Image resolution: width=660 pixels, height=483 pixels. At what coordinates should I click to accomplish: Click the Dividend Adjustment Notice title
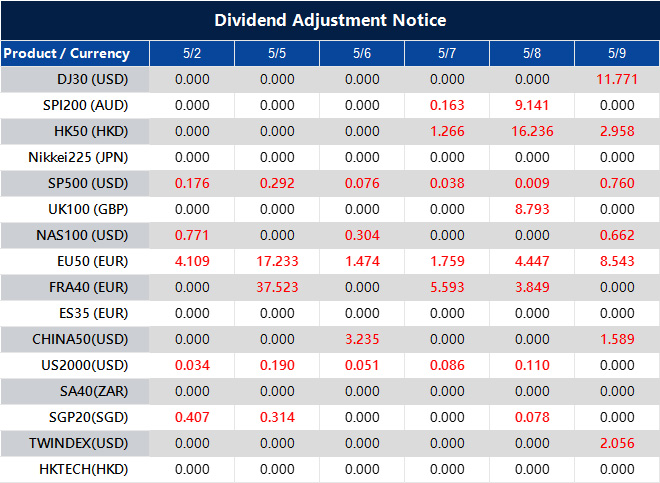click(330, 20)
